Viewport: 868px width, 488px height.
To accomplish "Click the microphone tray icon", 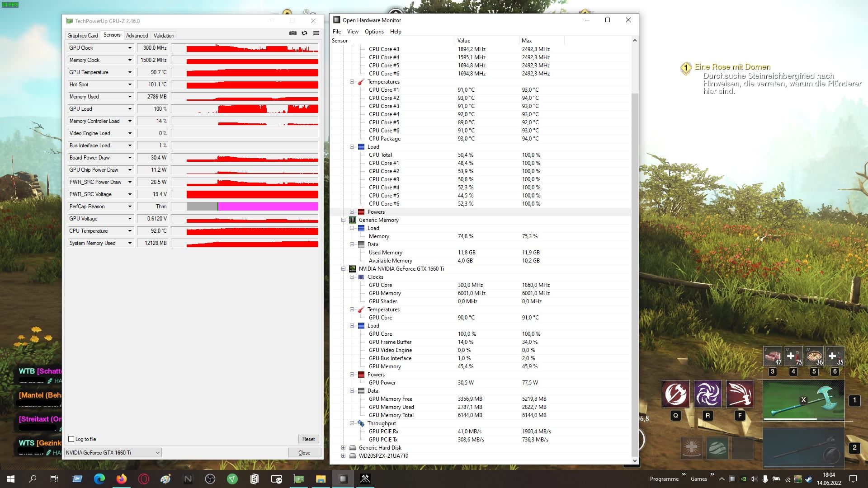I will tap(765, 479).
